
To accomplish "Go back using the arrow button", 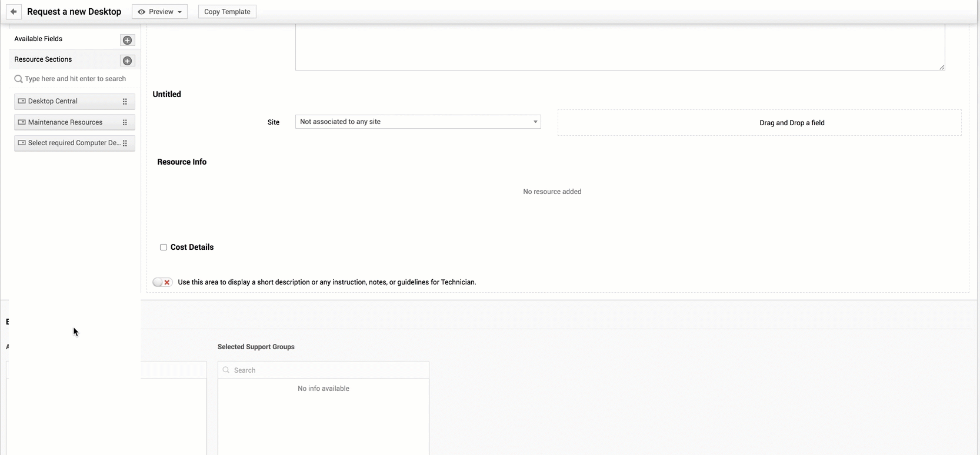I will [x=14, y=12].
